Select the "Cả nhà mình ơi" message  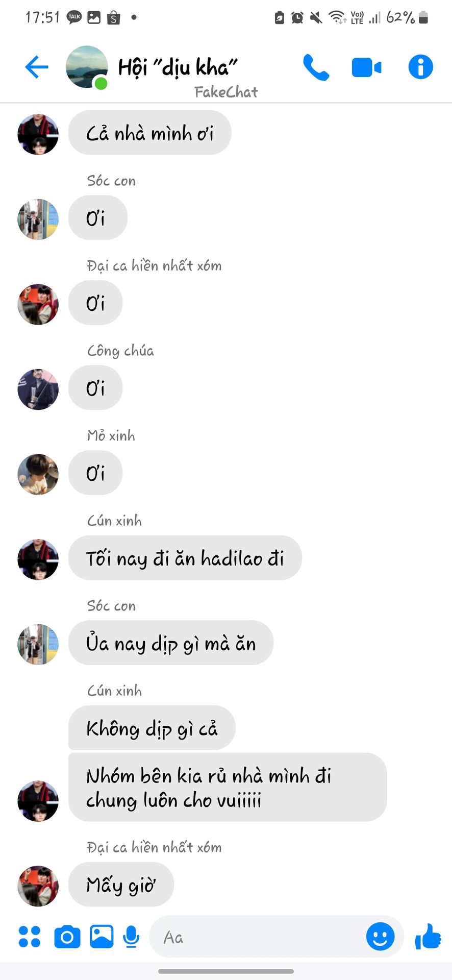tap(149, 133)
